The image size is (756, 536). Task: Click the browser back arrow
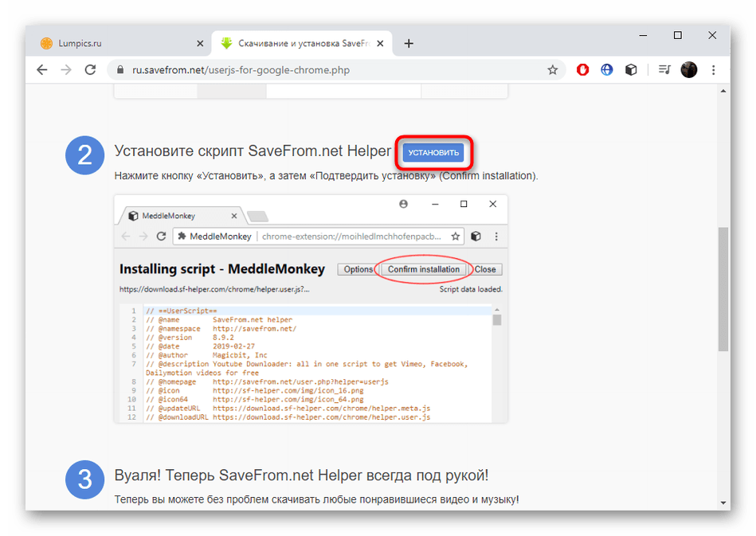42,70
